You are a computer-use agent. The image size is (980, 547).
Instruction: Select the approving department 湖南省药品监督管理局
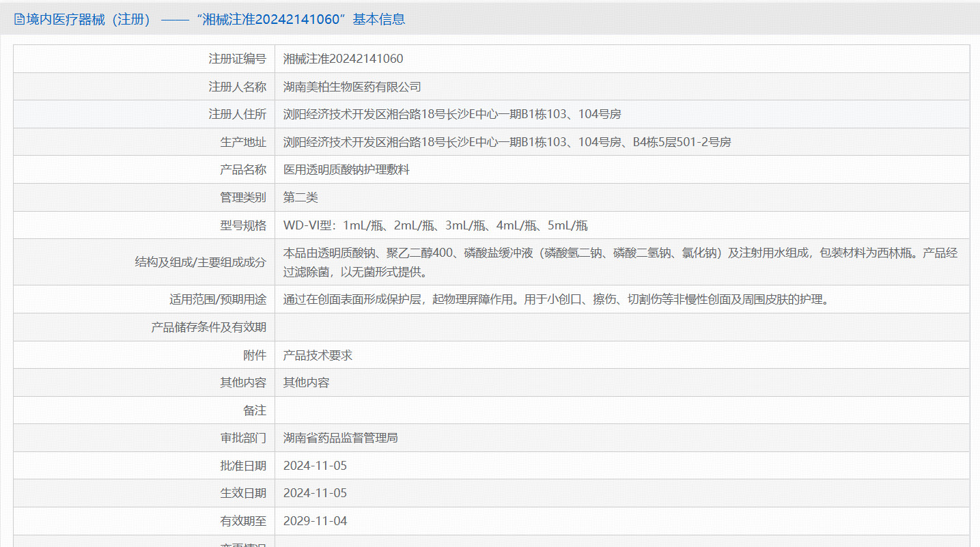[x=340, y=438]
